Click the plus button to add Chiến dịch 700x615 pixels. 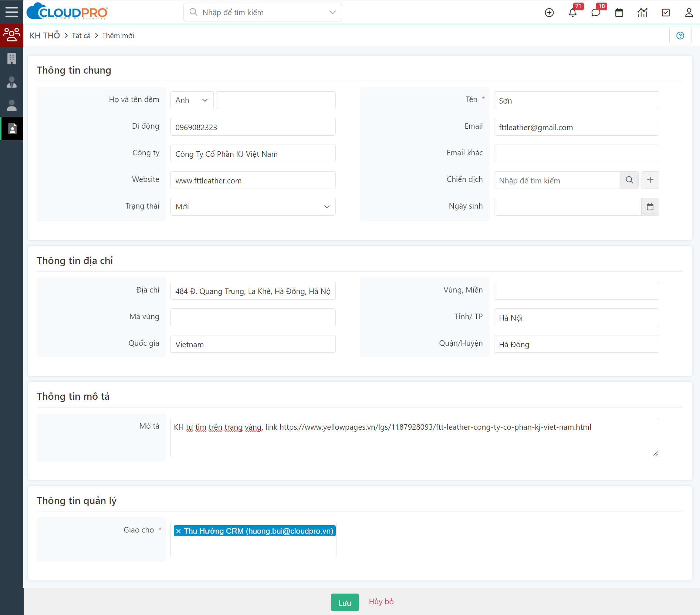click(x=650, y=180)
